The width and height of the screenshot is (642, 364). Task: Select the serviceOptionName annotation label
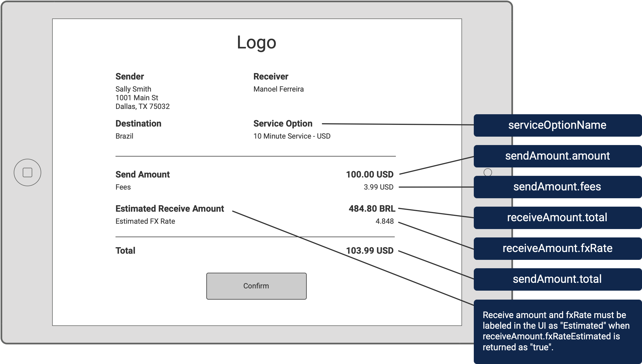(557, 125)
